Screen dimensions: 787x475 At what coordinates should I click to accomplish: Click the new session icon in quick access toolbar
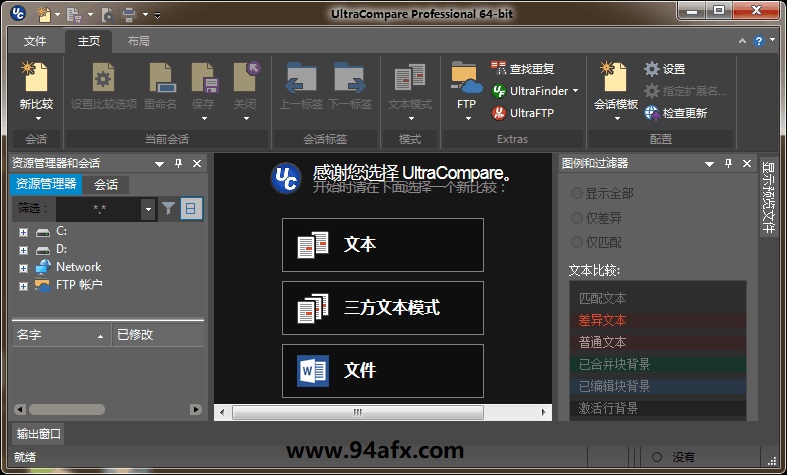click(44, 14)
